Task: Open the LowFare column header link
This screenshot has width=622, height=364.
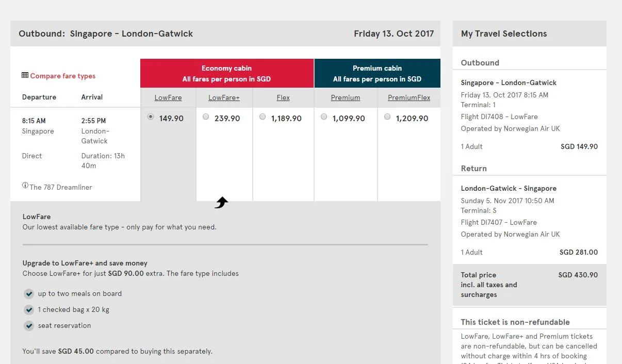Action: (168, 97)
